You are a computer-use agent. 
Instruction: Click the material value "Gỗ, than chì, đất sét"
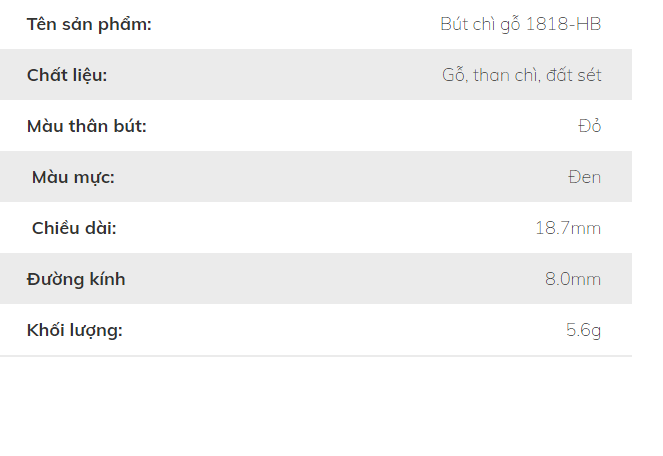[x=521, y=75]
